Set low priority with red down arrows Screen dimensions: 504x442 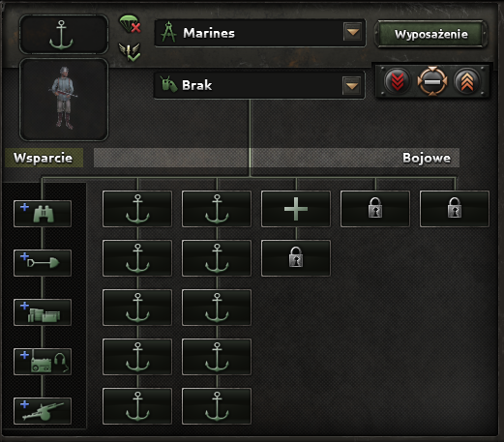pyautogui.click(x=398, y=81)
